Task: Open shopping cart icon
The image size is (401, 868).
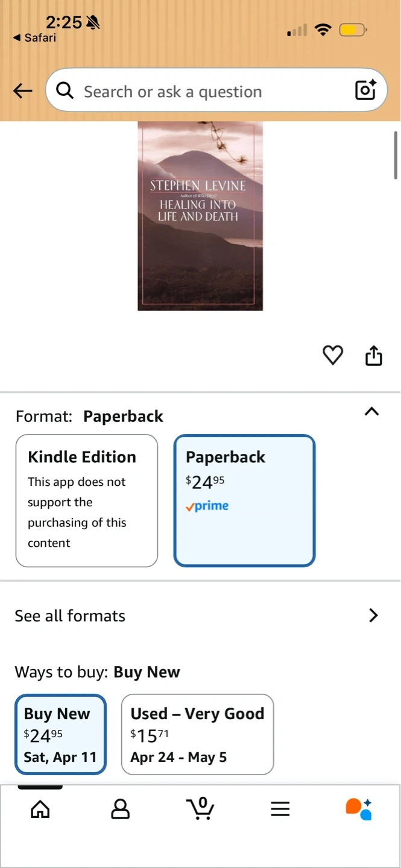Action: (200, 808)
